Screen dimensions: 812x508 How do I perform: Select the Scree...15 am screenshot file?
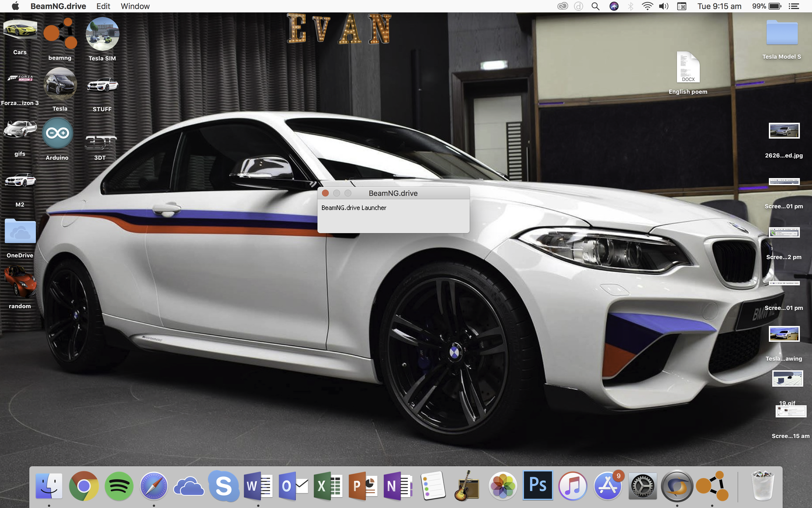point(791,411)
